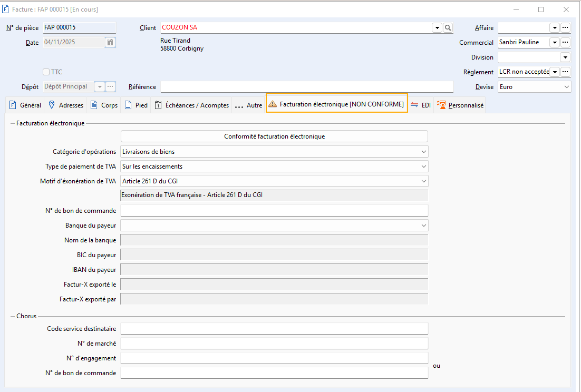The image size is (581, 392).
Task: Toggle the TTC checkbox
Action: click(46, 72)
